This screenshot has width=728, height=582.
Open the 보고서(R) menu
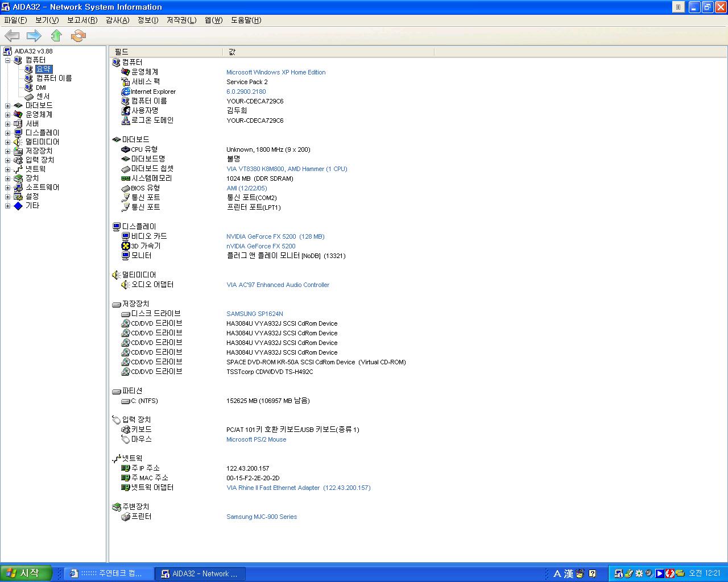[x=82, y=20]
